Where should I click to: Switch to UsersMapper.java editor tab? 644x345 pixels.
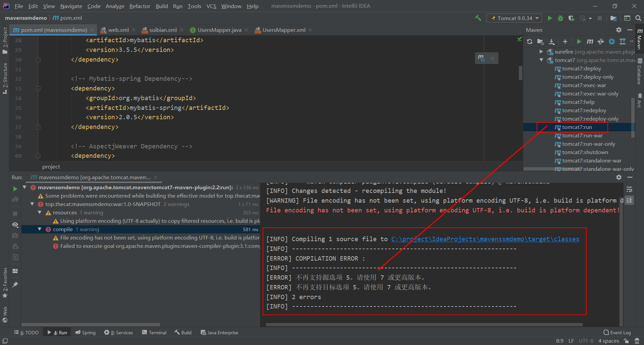click(219, 30)
